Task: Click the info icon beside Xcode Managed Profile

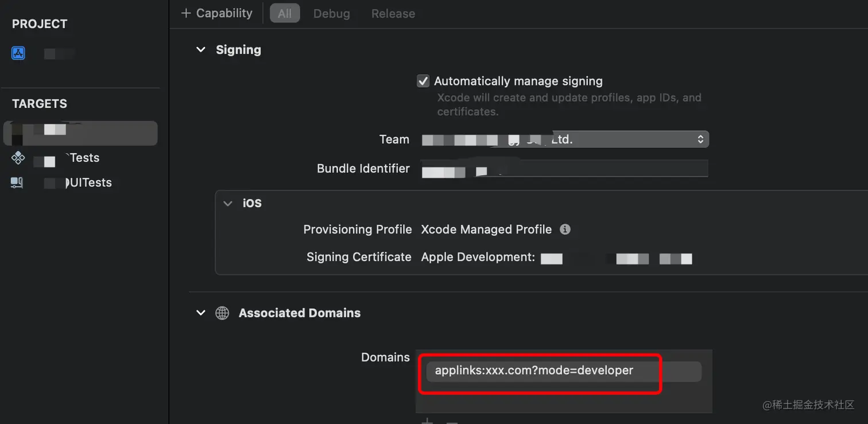Action: click(x=565, y=229)
